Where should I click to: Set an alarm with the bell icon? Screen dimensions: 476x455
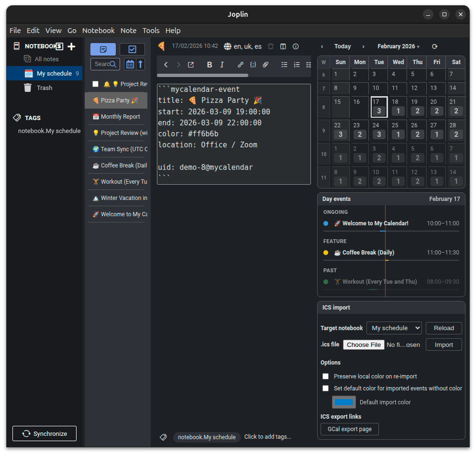[x=270, y=46]
